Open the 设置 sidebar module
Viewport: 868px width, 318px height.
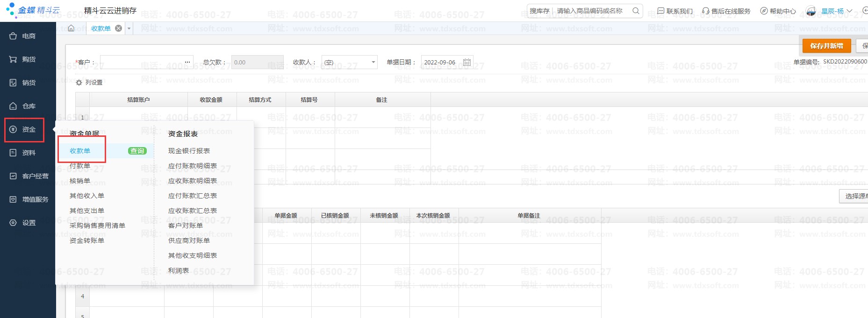coord(28,223)
